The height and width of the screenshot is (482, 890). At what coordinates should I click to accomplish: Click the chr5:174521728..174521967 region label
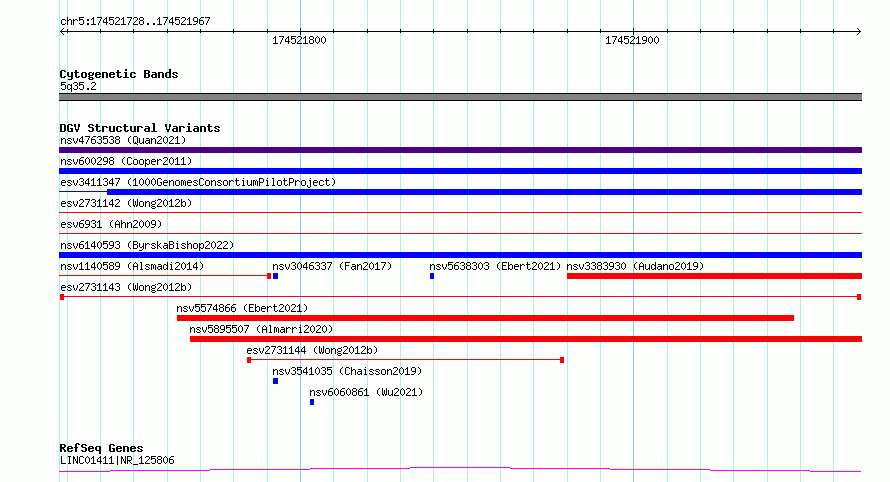[x=135, y=21]
